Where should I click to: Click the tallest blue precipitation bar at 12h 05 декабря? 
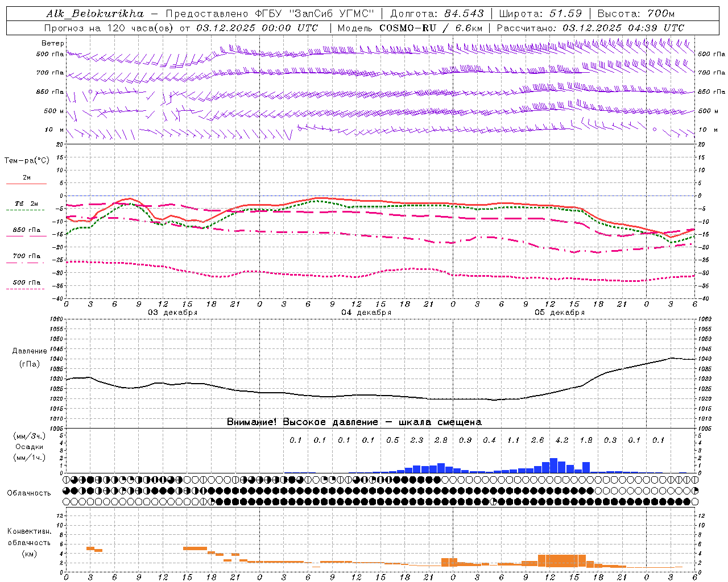(554, 465)
